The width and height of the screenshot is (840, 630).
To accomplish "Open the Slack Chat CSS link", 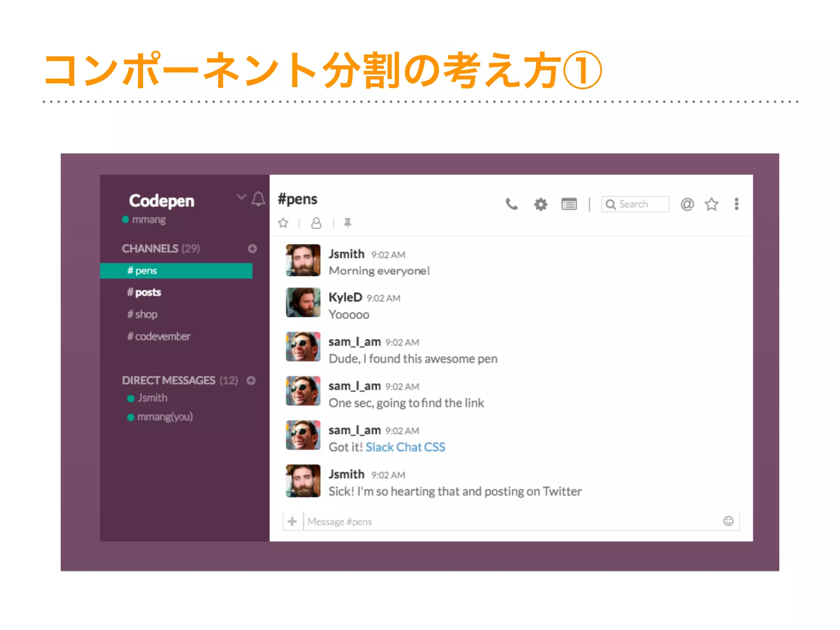I will (x=405, y=447).
